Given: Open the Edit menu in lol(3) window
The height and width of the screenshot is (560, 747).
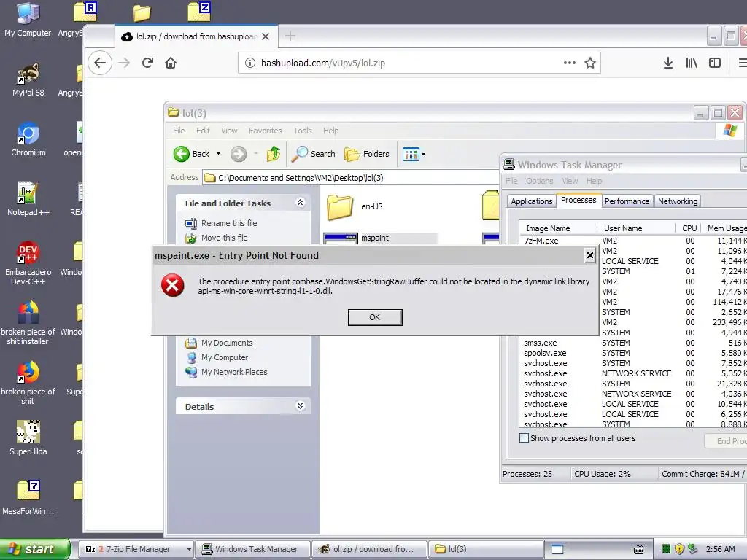Looking at the screenshot, I should pyautogui.click(x=203, y=131).
